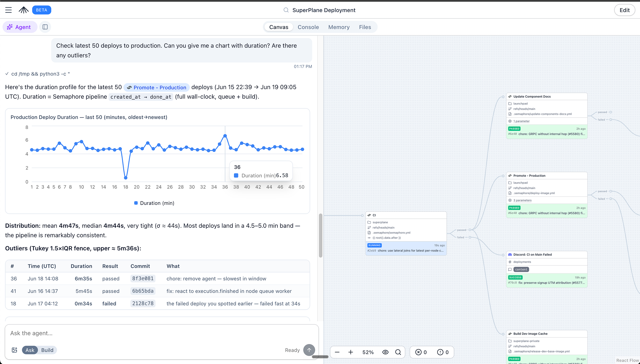Viewport: 640px width, 364px height.
Task: Click .semaphore/semaphore.yml in the CI node
Action: (x=391, y=233)
